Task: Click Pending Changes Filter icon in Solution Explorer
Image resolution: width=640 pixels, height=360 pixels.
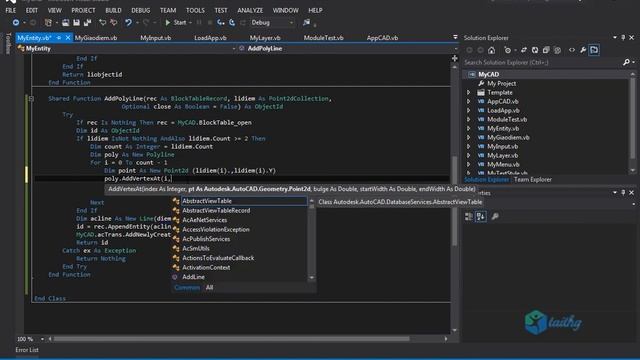Action: (507, 50)
